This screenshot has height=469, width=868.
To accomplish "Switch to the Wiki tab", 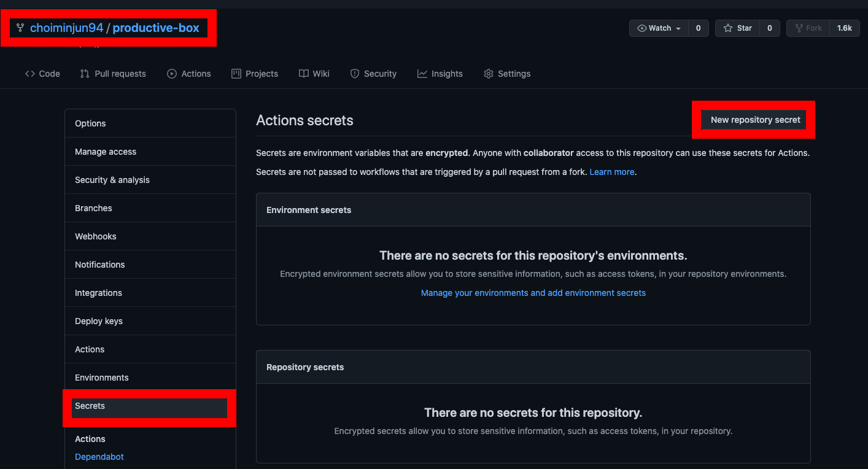I will click(314, 74).
